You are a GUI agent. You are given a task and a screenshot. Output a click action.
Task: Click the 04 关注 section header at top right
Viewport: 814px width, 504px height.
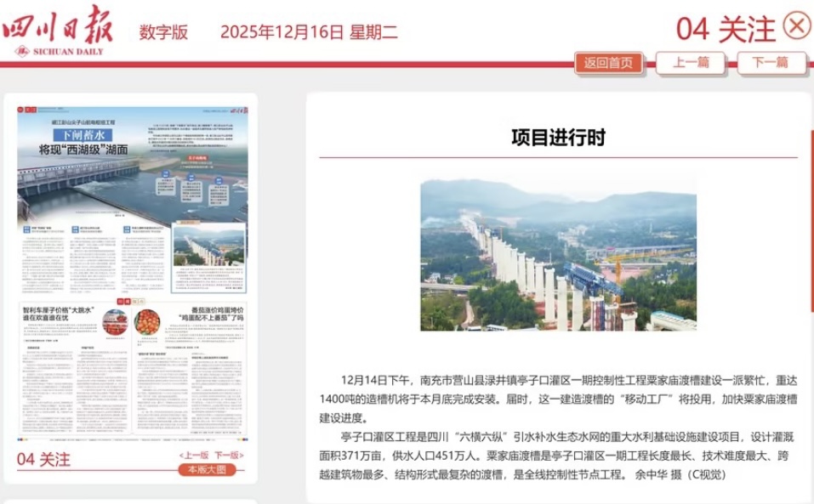[x=726, y=29]
